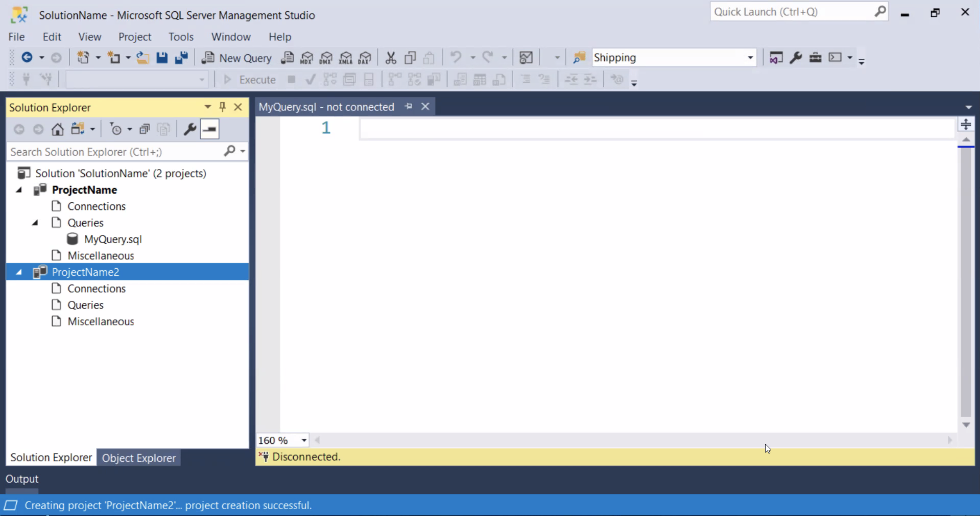
Task: Open the Tools menu
Action: (181, 37)
